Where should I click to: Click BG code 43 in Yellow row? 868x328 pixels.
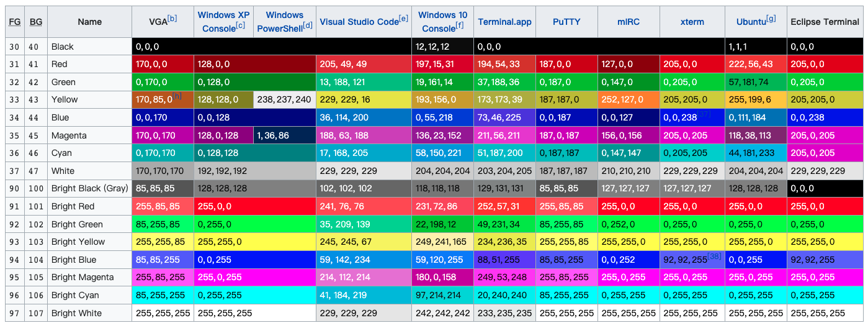[x=36, y=99]
